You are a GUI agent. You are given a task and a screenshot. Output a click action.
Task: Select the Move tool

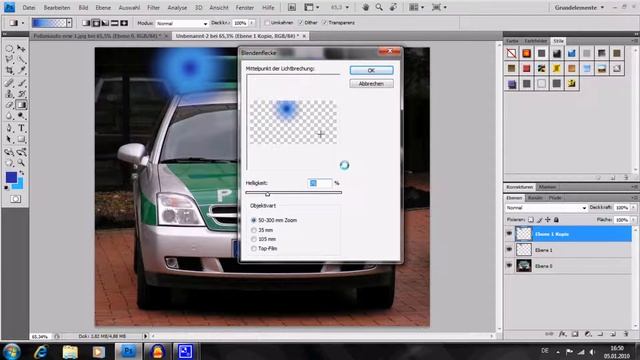21,49
